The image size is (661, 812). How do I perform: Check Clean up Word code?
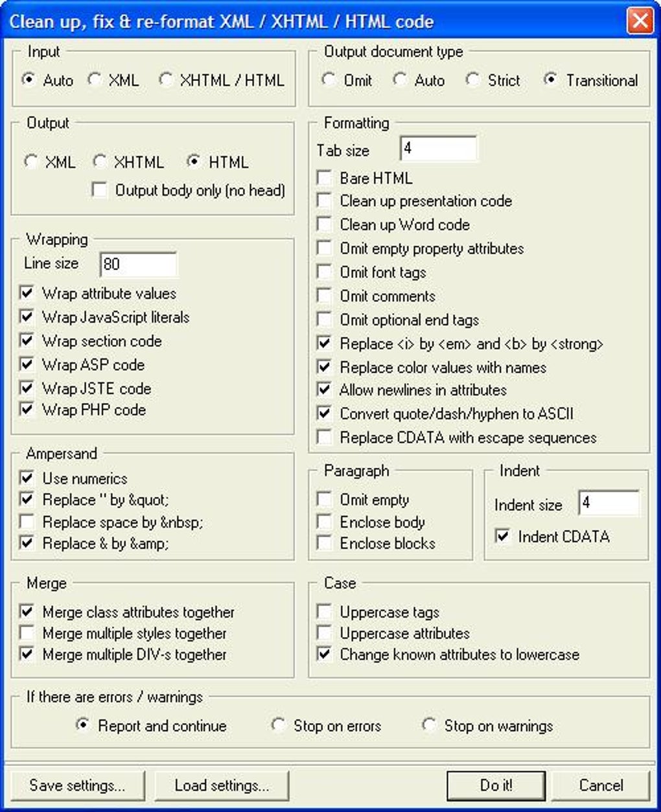coord(325,224)
